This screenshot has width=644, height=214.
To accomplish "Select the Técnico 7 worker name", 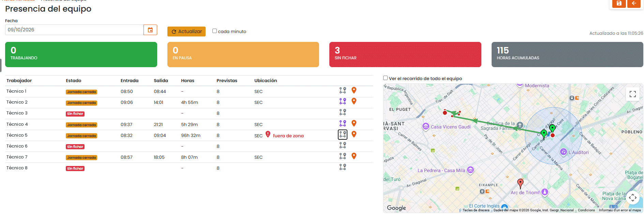I will pyautogui.click(x=17, y=157).
